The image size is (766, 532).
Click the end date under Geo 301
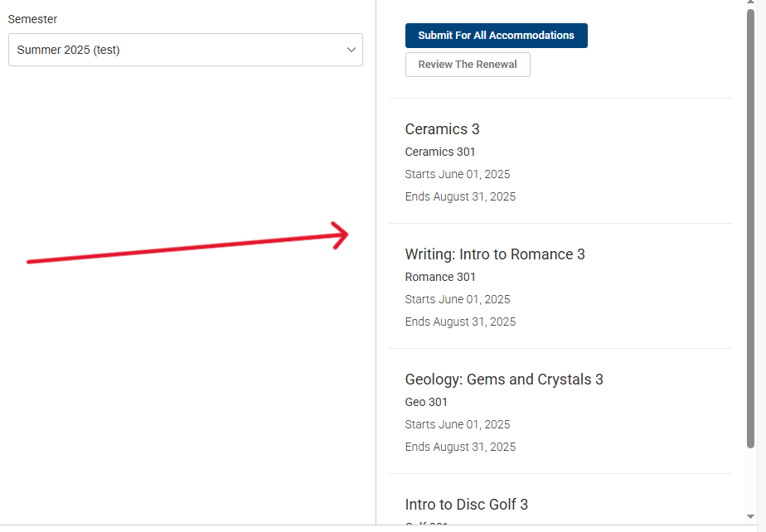(460, 447)
